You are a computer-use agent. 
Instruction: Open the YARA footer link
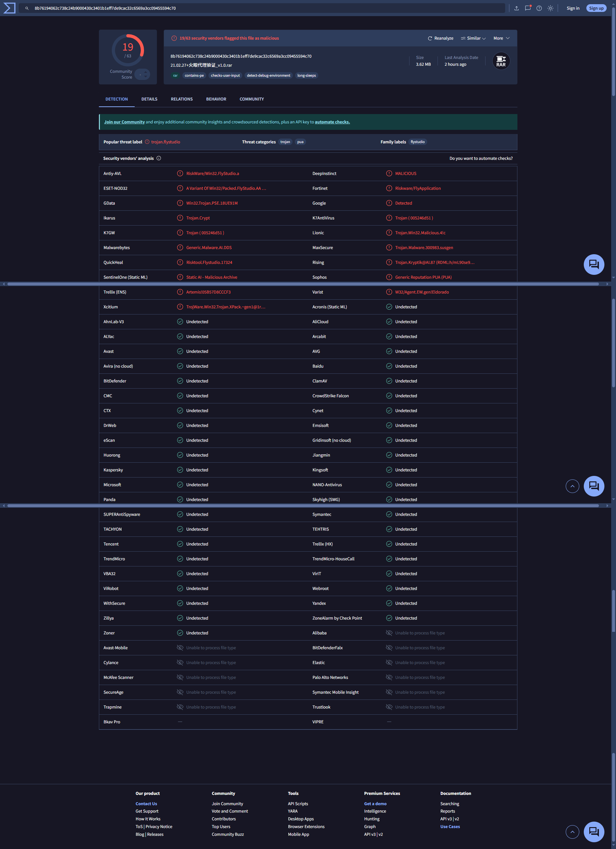coord(293,811)
